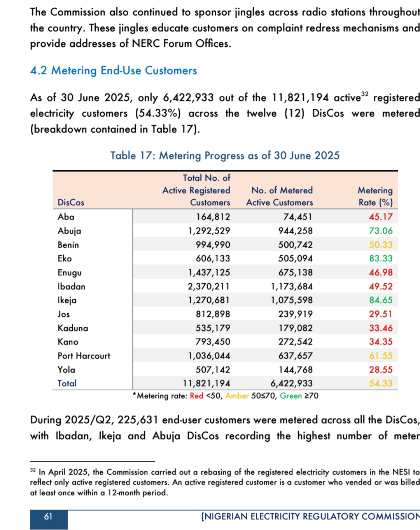The image size is (420, 530).
Task: Click the total metering rate 54.33
Action: (381, 383)
